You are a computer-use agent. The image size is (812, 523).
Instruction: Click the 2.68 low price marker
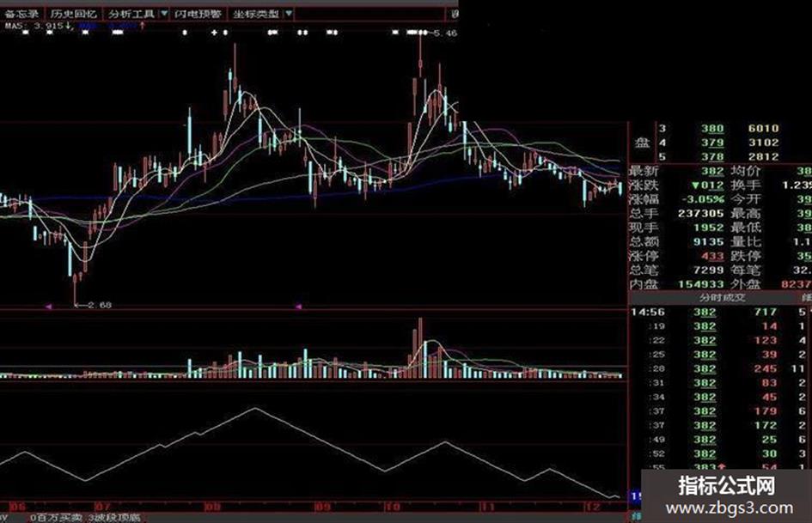click(100, 305)
